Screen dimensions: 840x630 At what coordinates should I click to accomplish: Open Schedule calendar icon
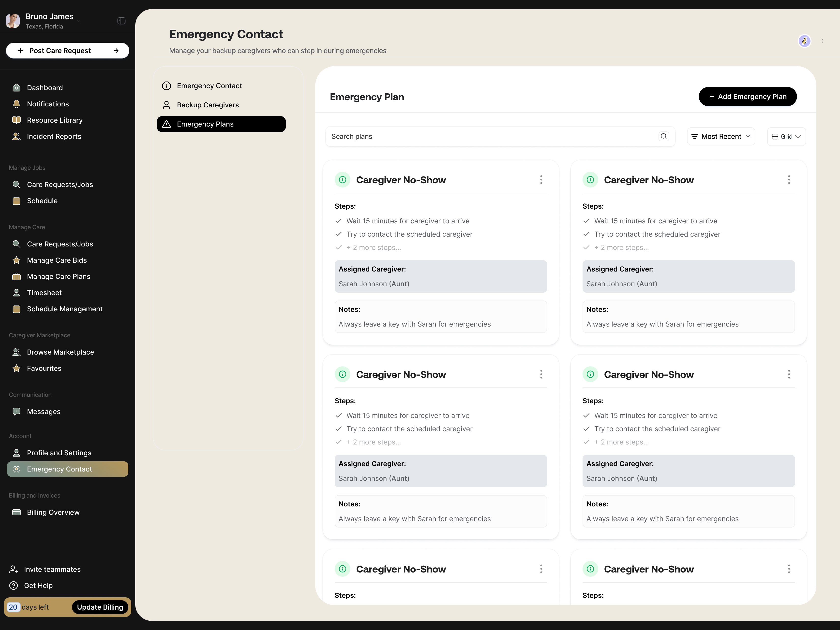pos(16,201)
